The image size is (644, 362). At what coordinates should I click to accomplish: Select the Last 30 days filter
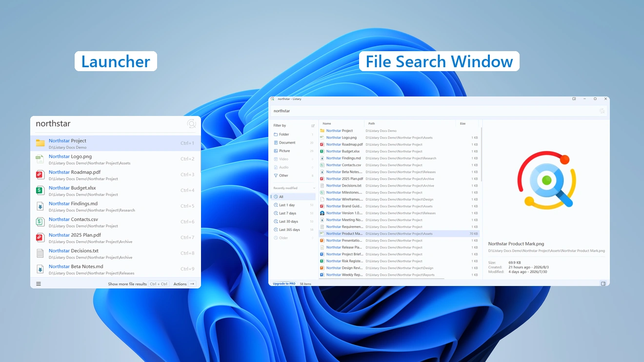[x=294, y=222]
